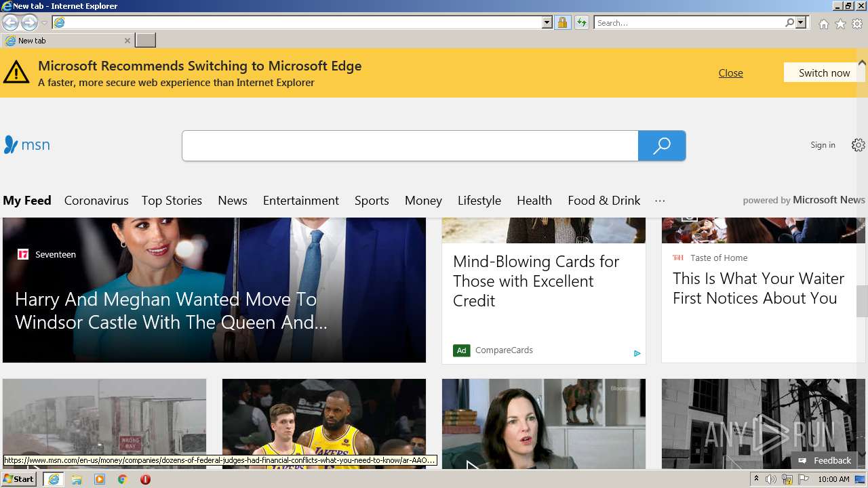The width and height of the screenshot is (868, 488).
Task: Open Favorites star icon
Action: (x=840, y=24)
